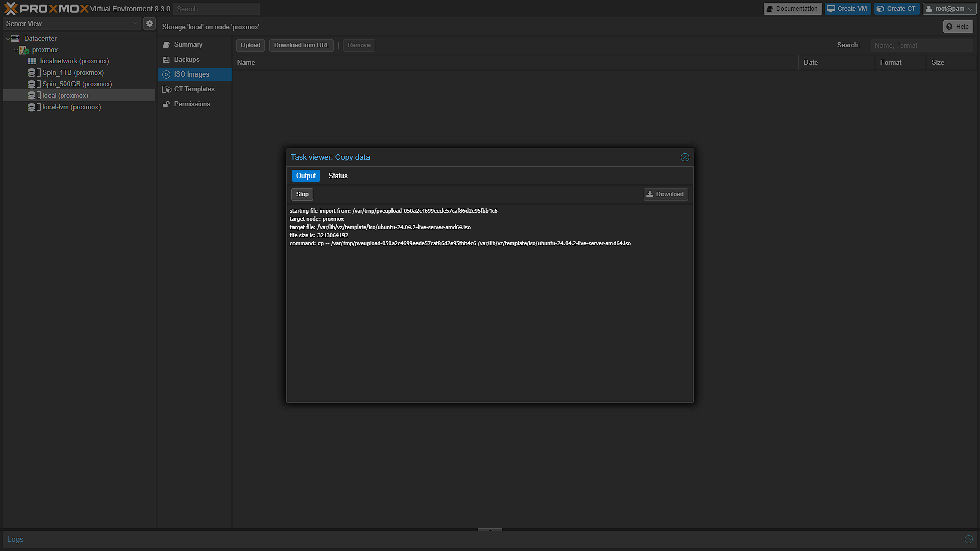Open the Help button
The height and width of the screenshot is (551, 980).
click(958, 27)
